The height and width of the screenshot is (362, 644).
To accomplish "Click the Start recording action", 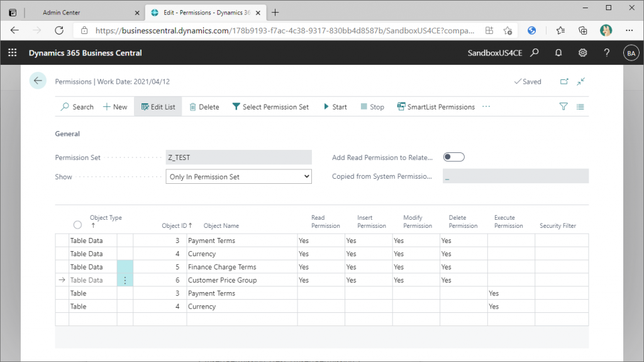I will coord(335,106).
